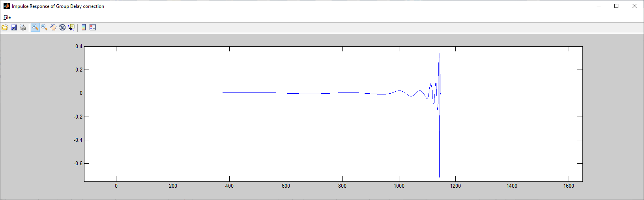The height and width of the screenshot is (200, 644).
Task: Click the x-axis label 1600
Action: tap(569, 186)
